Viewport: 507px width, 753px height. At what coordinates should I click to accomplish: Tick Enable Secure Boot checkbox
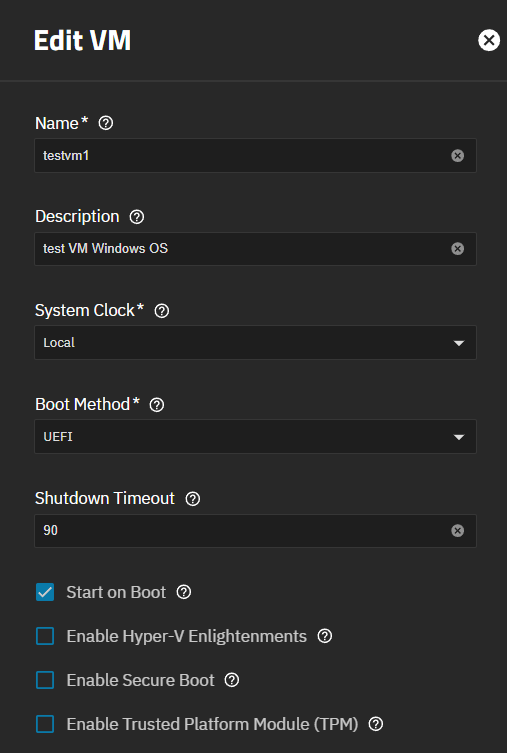[x=45, y=680]
